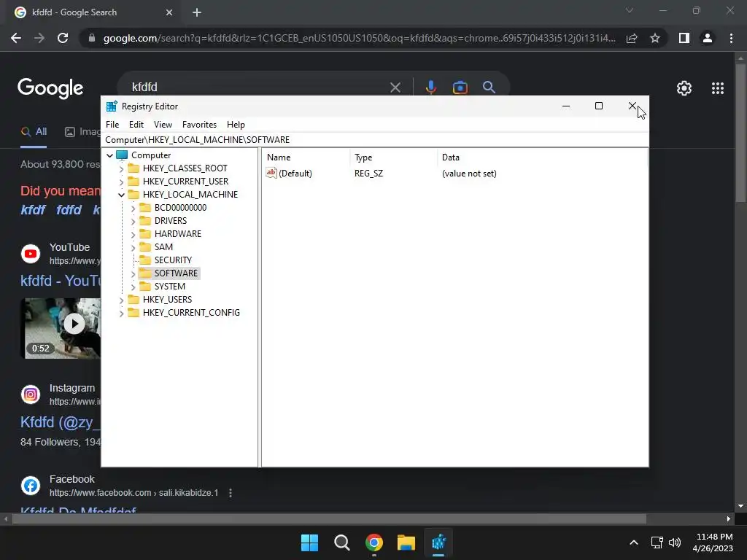Image resolution: width=747 pixels, height=560 pixels.
Task: Collapse the HKEY_LOCAL_MACHINE key
Action: [121, 195]
